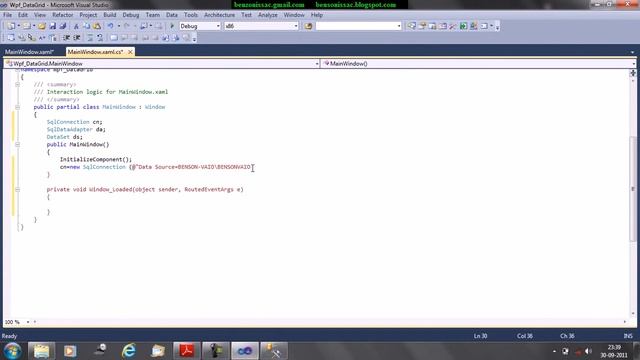The width and height of the screenshot is (640, 360).
Task: Cut selection with the scissors icon
Action: pyautogui.click(x=76, y=26)
